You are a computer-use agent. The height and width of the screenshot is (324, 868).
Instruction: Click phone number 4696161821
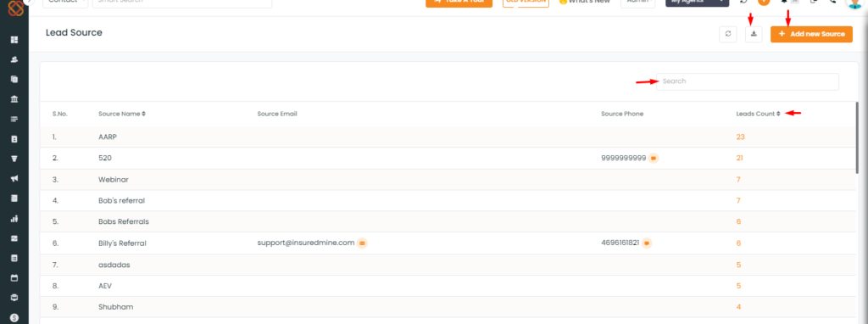point(620,243)
